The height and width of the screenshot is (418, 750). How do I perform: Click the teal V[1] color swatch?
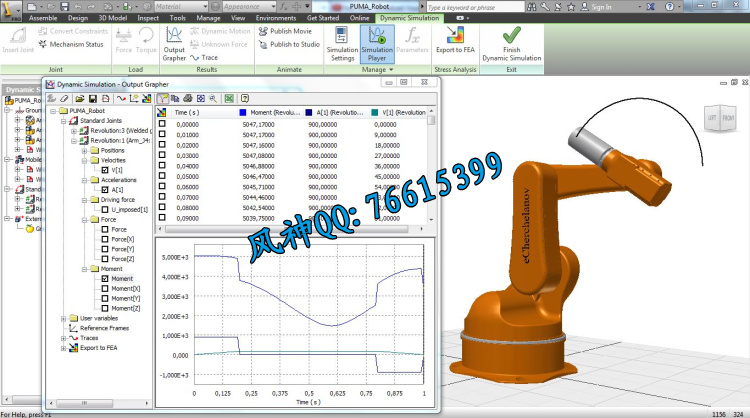[x=375, y=112]
